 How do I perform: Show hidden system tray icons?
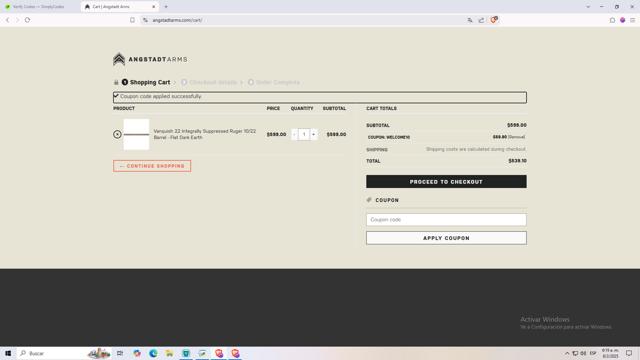567,353
